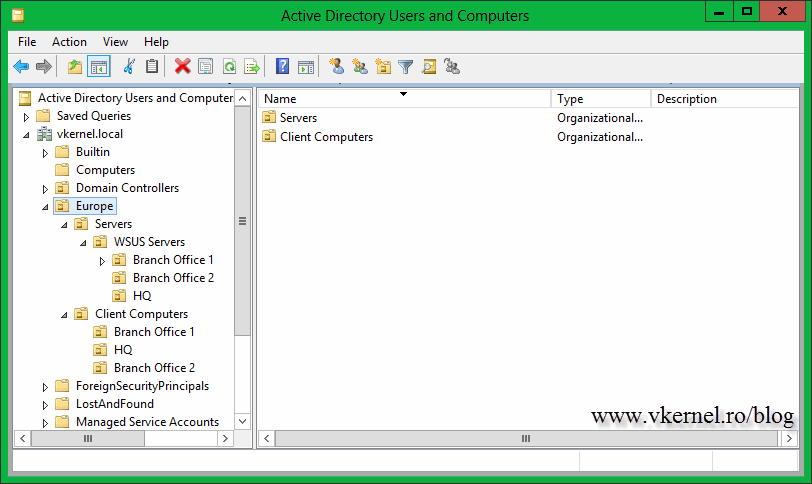Click tree pane horizontal scroll right arrow
This screenshot has height=484, width=812.
point(225,438)
